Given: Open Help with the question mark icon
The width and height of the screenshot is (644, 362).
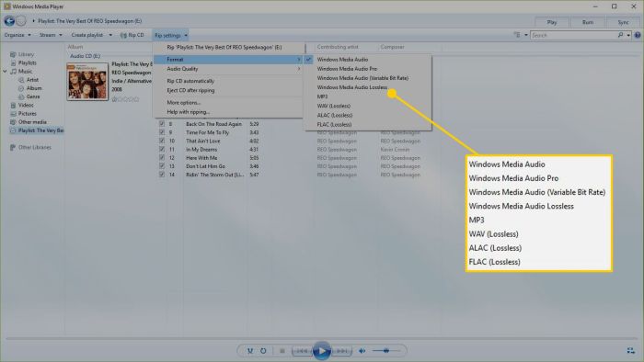Looking at the screenshot, I should pos(638,35).
